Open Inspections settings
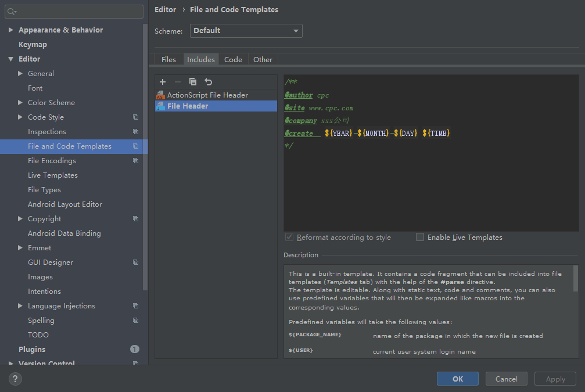The image size is (585, 392). tap(47, 132)
